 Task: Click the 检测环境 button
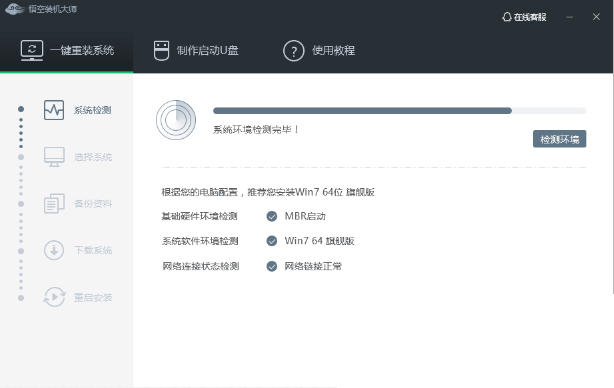[559, 139]
